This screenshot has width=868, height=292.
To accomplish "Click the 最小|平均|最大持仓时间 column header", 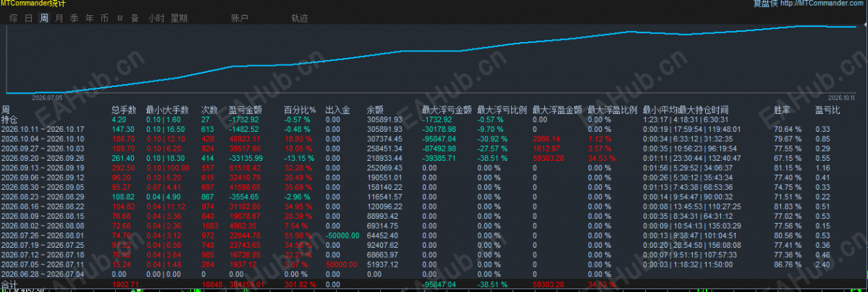I will click(x=686, y=110).
